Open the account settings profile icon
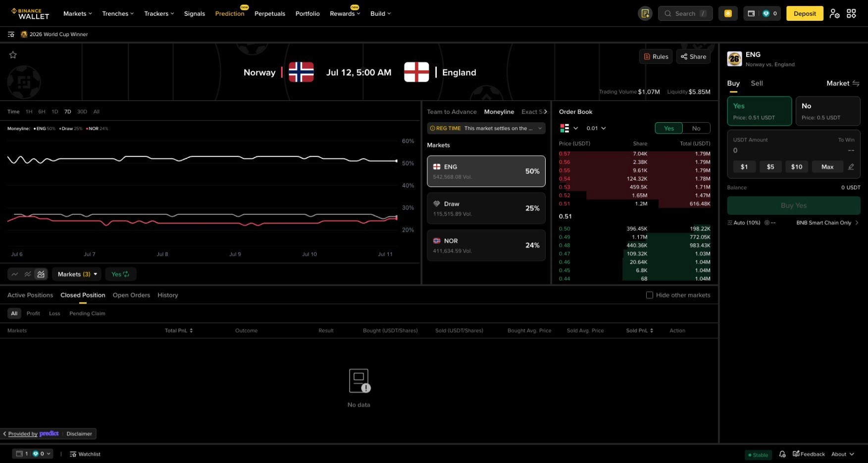 click(x=834, y=13)
